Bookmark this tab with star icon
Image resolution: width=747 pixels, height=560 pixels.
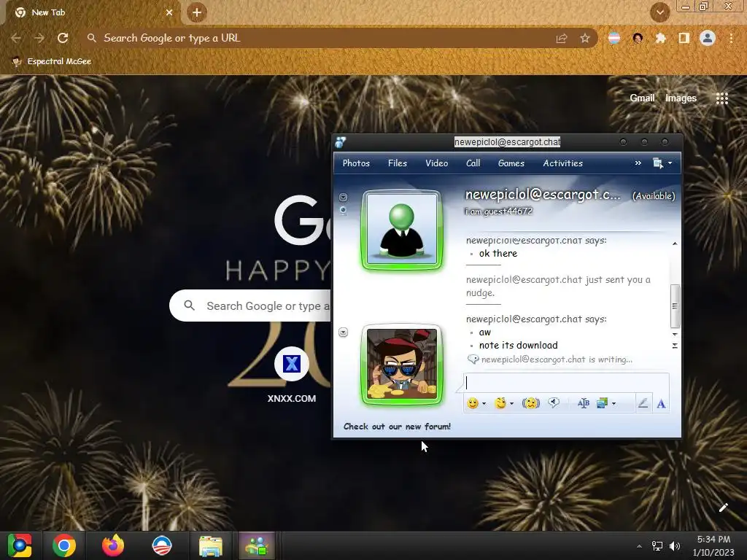tap(585, 38)
